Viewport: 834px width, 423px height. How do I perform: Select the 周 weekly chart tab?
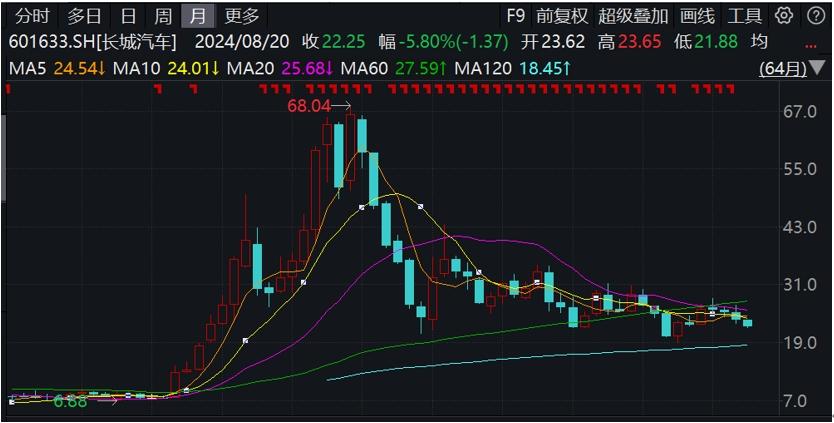[163, 16]
